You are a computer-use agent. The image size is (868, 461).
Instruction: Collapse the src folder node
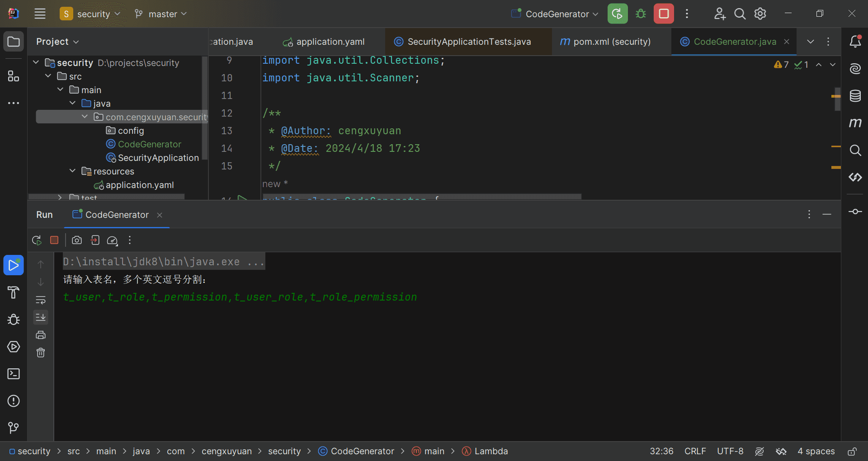[48, 76]
